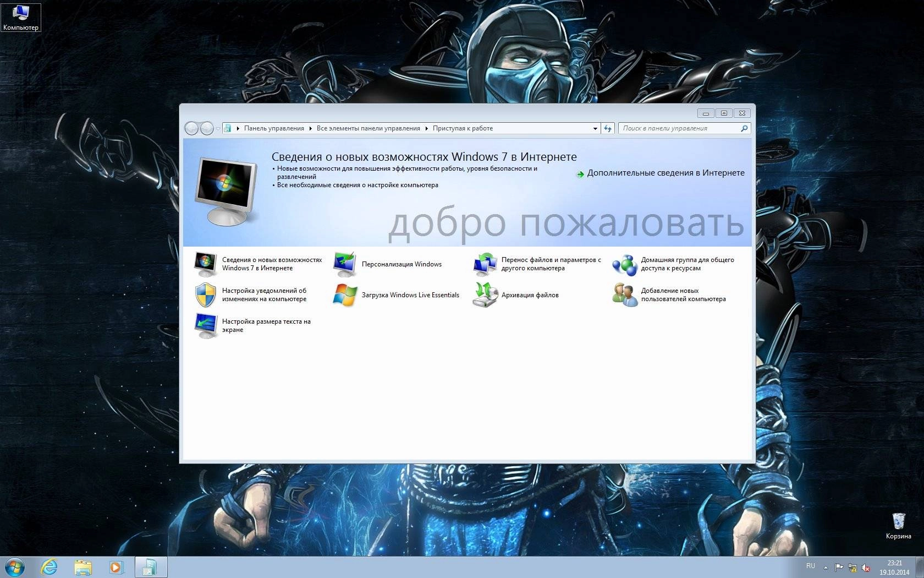Launch Windows Media Player from taskbar
Viewport: 924px width, 578px height.
point(117,567)
